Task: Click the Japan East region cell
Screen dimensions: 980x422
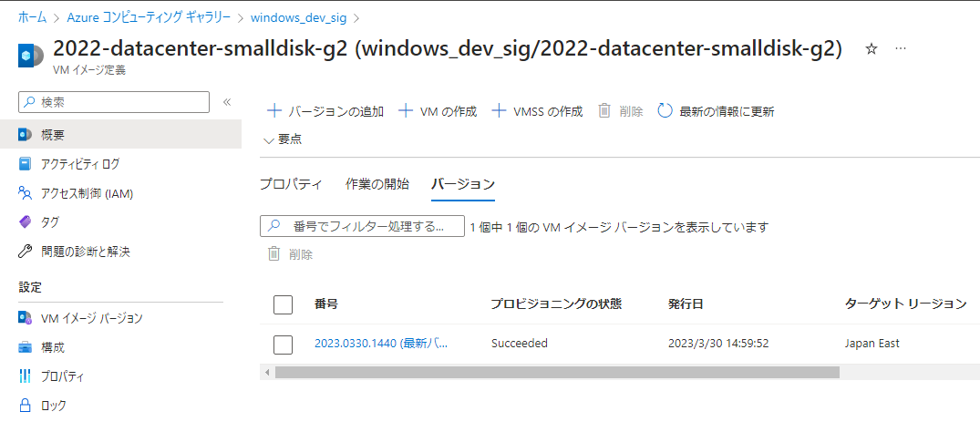Action: click(872, 344)
